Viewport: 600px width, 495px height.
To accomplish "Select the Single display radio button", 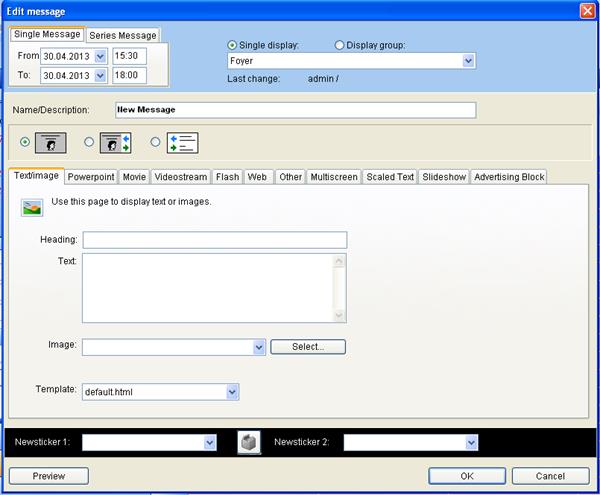I will [233, 45].
